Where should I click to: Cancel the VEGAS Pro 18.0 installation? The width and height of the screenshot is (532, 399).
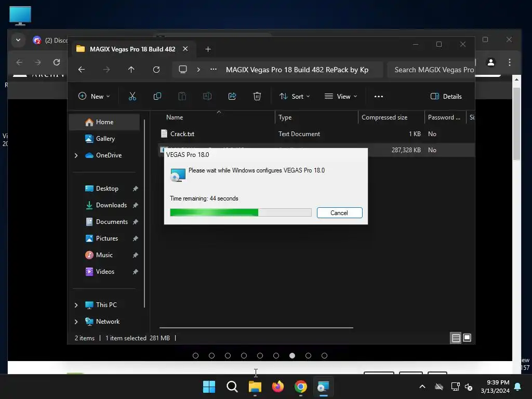(x=340, y=212)
